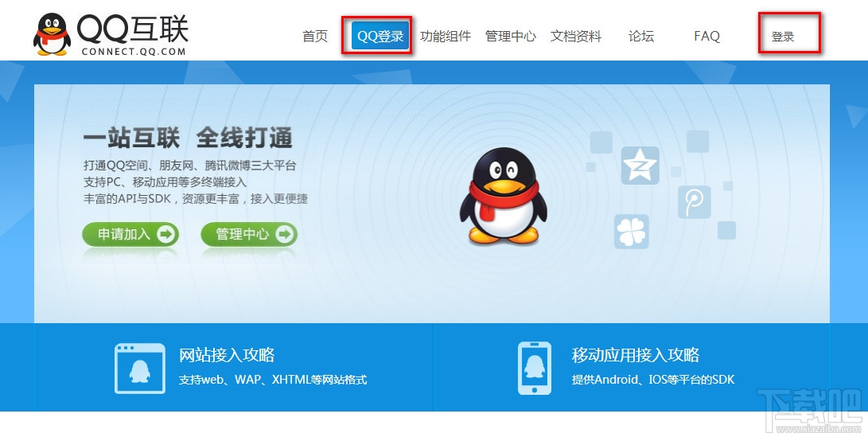Click the large penguin mascot in the banner
Viewport: 868px width, 437px height.
503,196
